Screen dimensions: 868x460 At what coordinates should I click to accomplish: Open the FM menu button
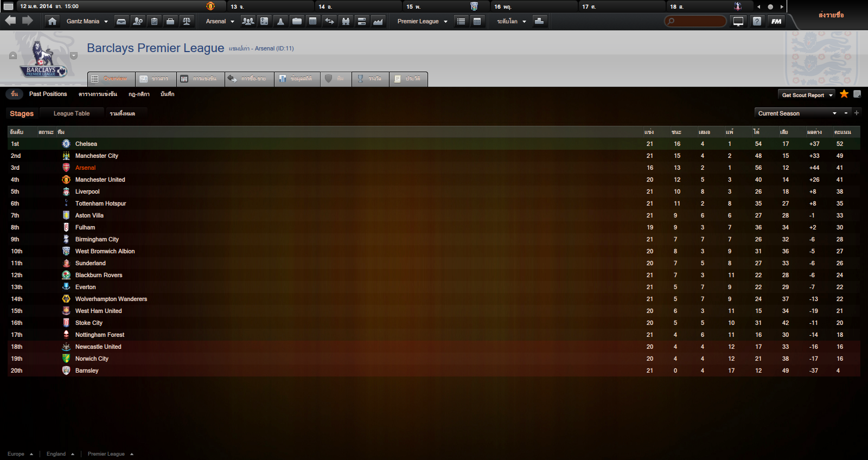click(776, 21)
